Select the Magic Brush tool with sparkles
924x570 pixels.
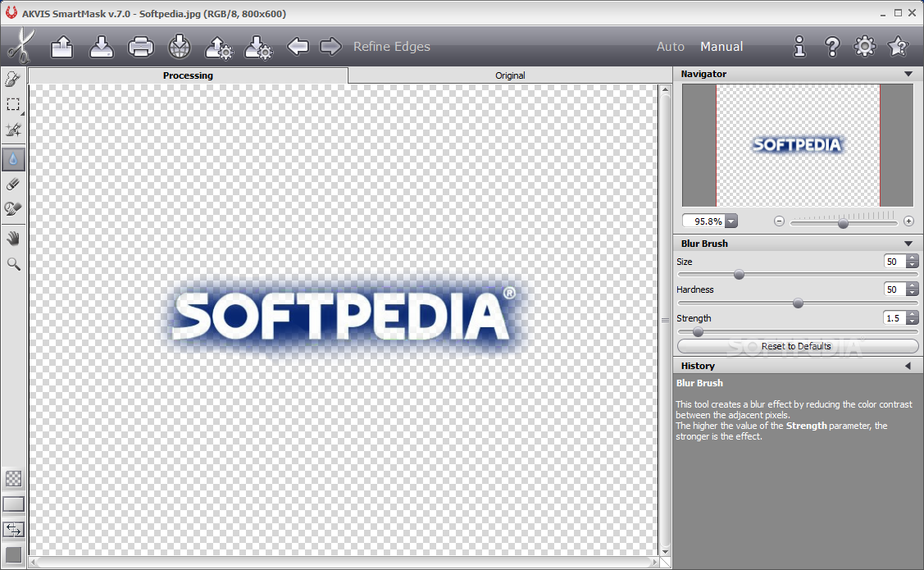[13, 130]
